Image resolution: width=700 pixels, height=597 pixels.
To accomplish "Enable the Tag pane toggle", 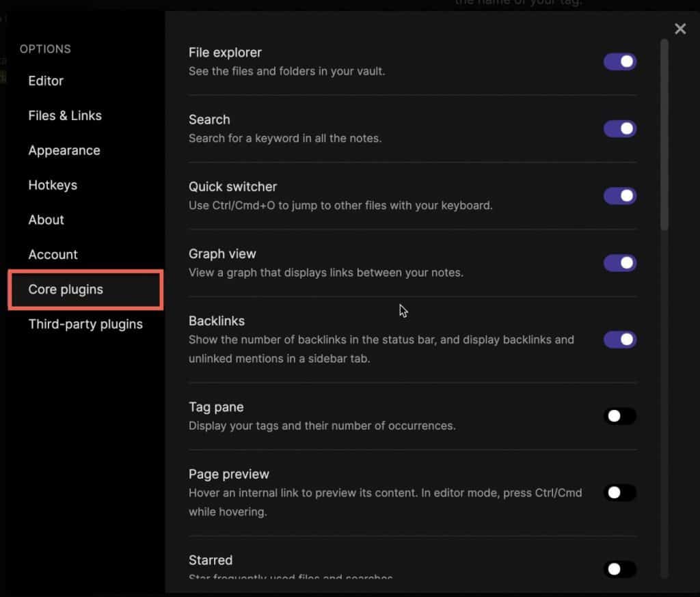I will coord(619,416).
